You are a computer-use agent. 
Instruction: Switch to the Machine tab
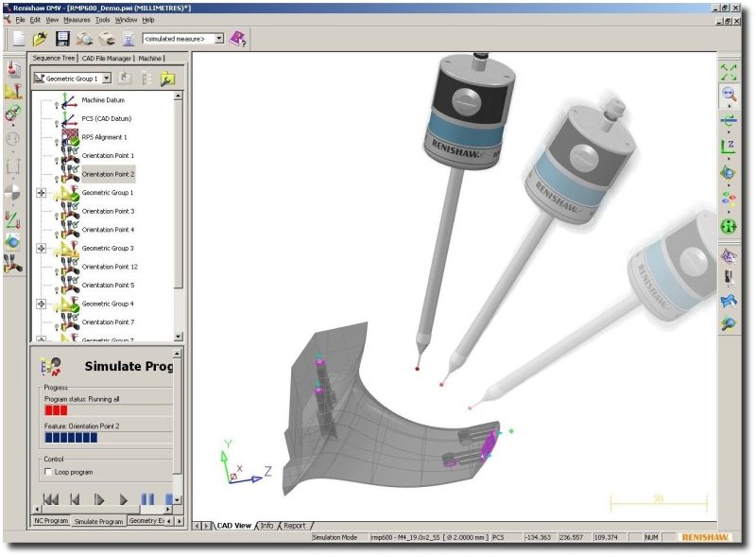click(150, 59)
